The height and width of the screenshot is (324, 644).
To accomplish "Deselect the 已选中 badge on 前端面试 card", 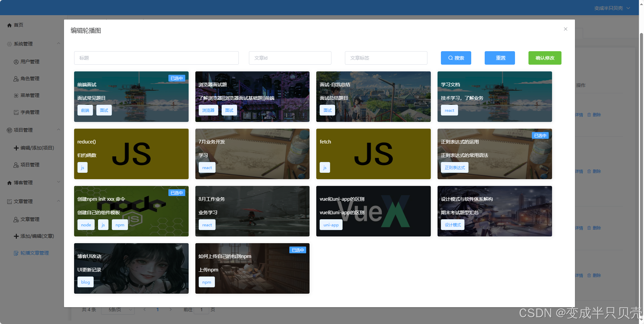I will 176,78.
